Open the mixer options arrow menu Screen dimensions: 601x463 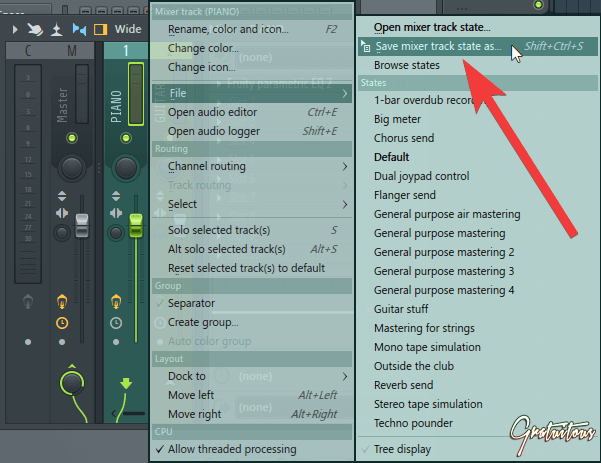pyautogui.click(x=15, y=30)
